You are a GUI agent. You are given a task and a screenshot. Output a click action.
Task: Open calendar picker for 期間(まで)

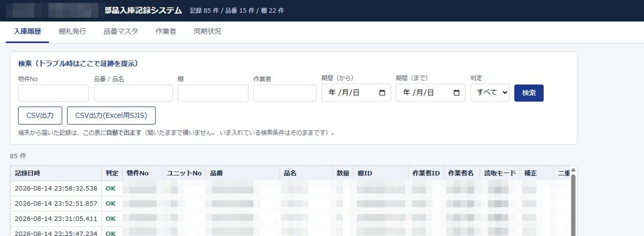pos(457,93)
